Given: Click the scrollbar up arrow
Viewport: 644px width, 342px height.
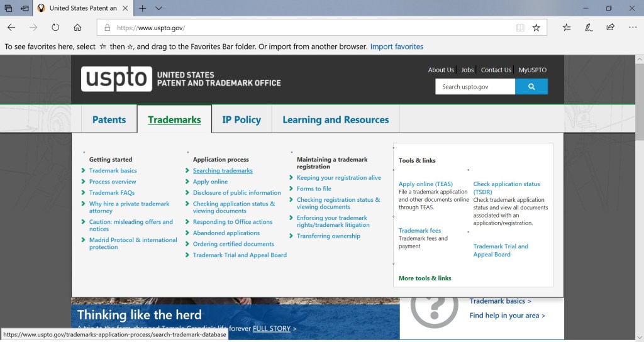Looking at the screenshot, I should pos(640,59).
